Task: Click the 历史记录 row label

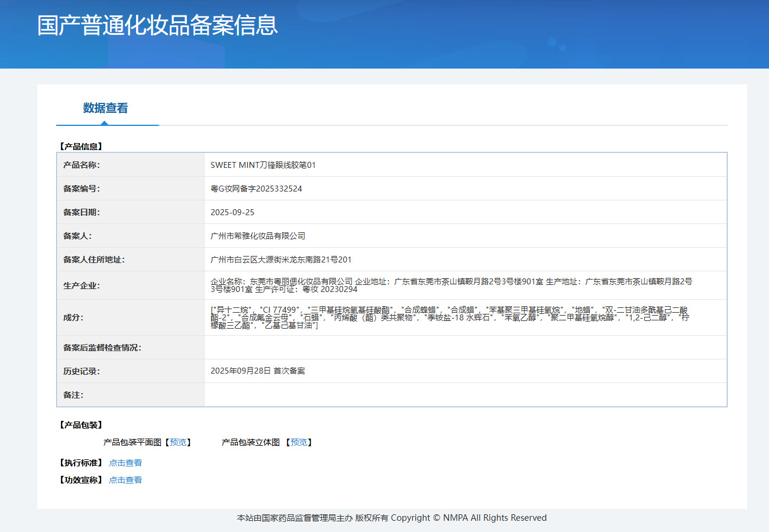Action: click(82, 371)
